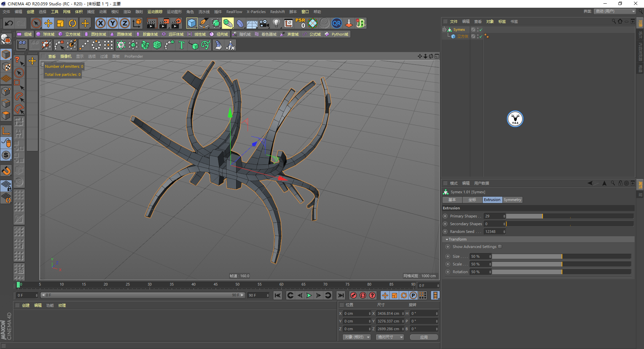Viewport: 644px width, 349px height.
Task: Click the PSR 0 reset icon
Action: click(x=301, y=23)
